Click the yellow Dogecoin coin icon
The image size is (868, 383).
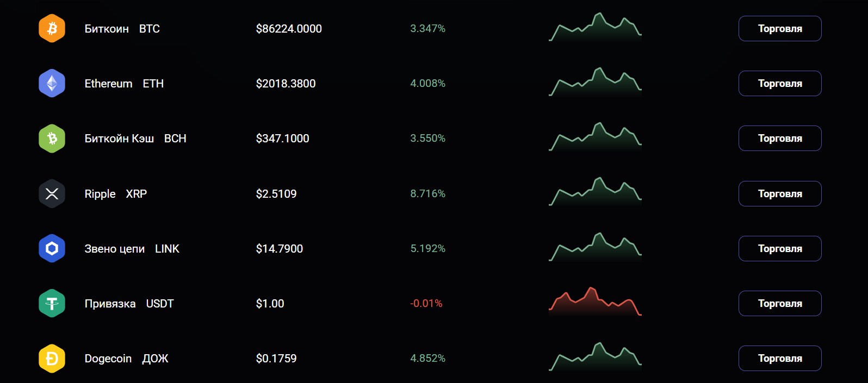tap(52, 359)
